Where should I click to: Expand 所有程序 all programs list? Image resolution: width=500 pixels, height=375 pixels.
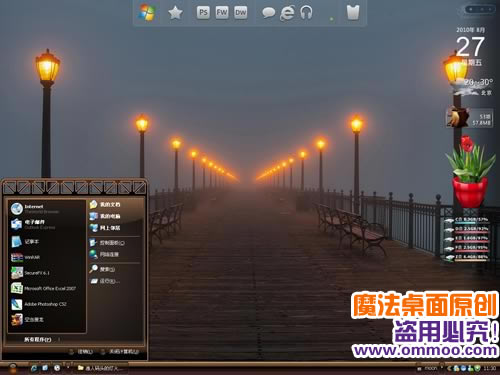point(42,339)
